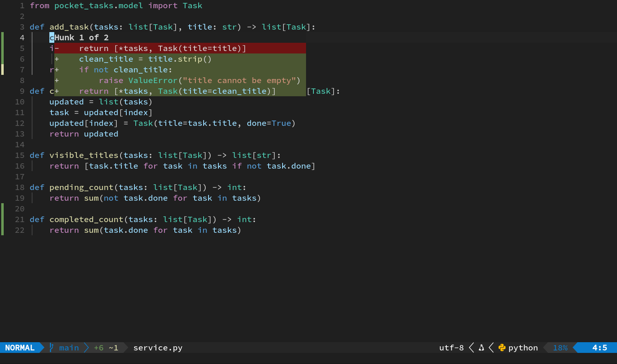Screen dimensions: 617x364
Task: Click the red removed line in hunk preview
Action: (x=180, y=48)
